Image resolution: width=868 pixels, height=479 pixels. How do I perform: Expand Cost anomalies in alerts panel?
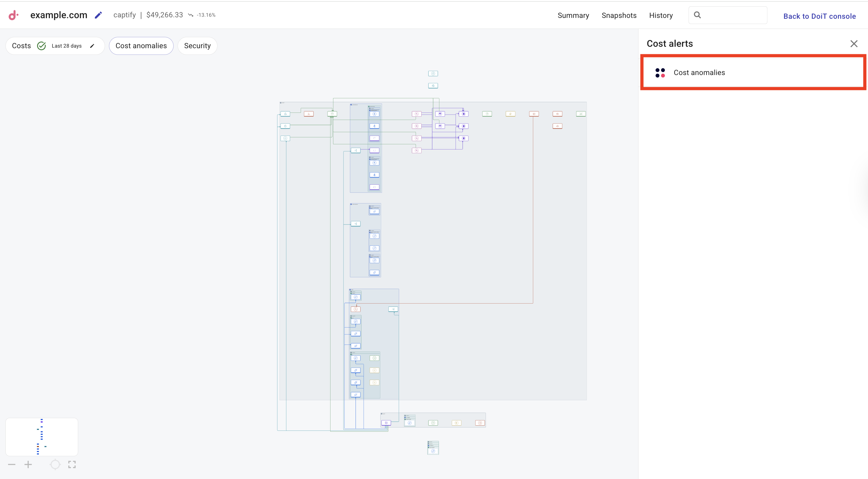coord(699,72)
